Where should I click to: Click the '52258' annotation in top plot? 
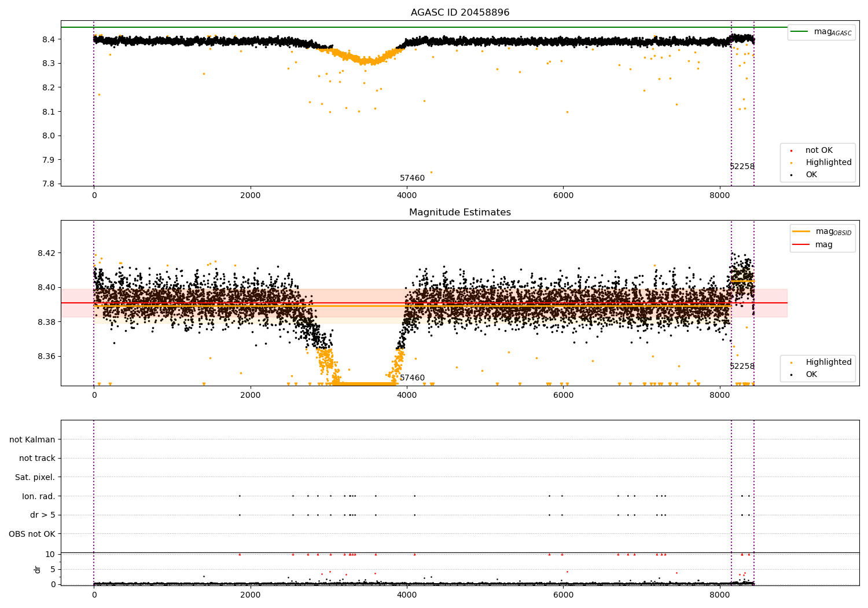point(742,167)
